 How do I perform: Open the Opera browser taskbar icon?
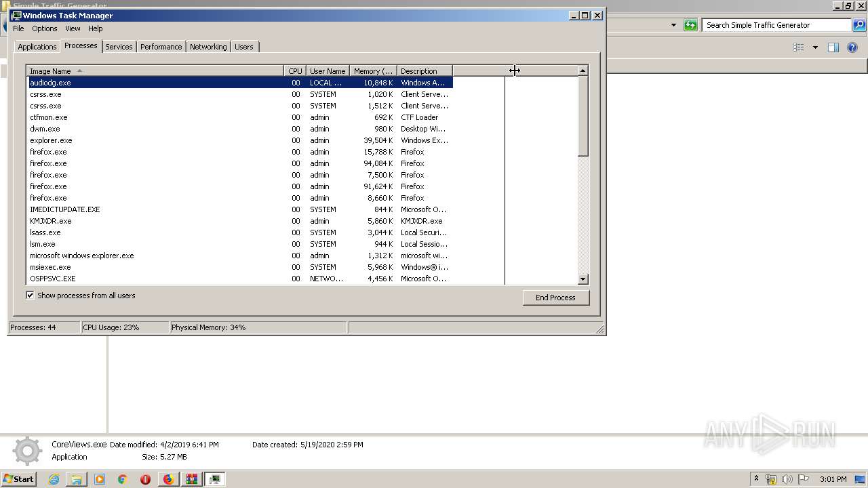tap(145, 479)
